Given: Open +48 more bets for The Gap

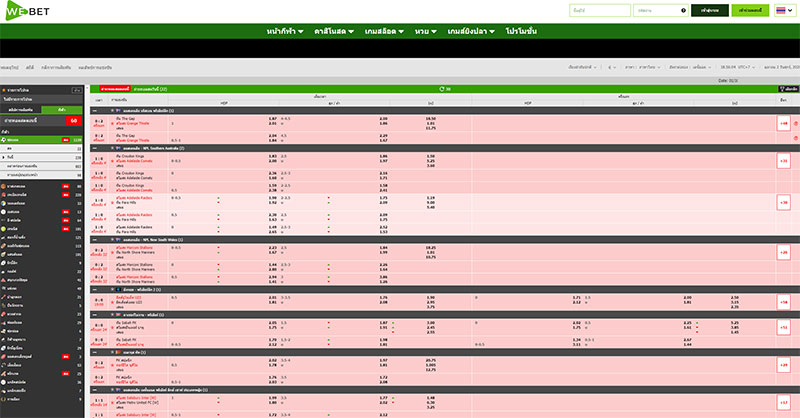Looking at the screenshot, I should 783,124.
